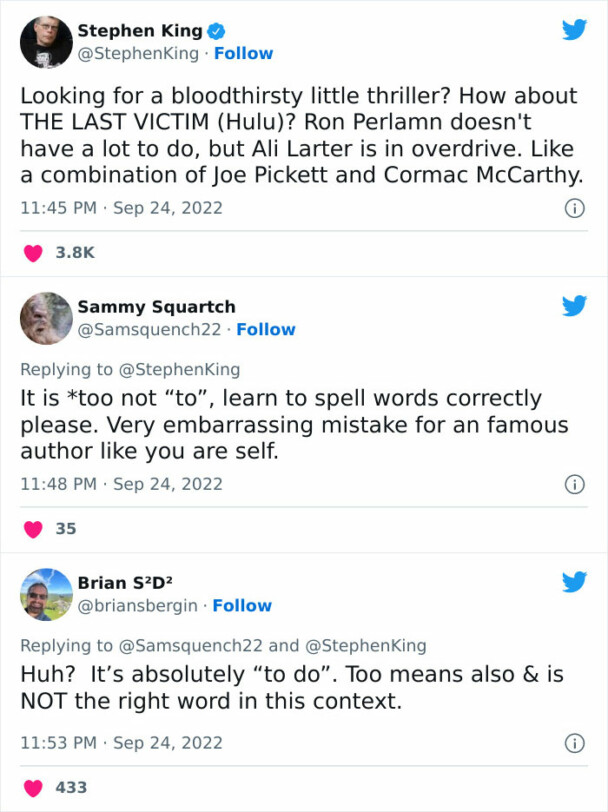Click the Twitter bird icon on Brian's reply
This screenshot has width=608, height=812.
pyautogui.click(x=575, y=582)
